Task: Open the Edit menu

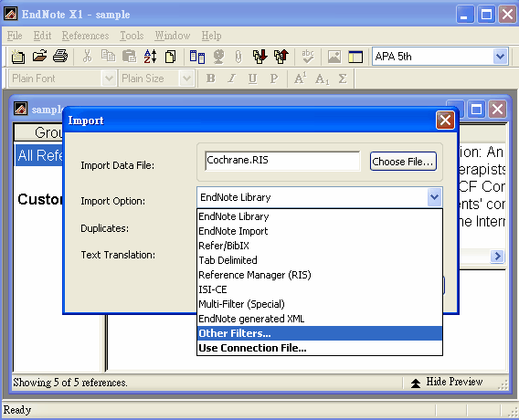Action: [42, 36]
